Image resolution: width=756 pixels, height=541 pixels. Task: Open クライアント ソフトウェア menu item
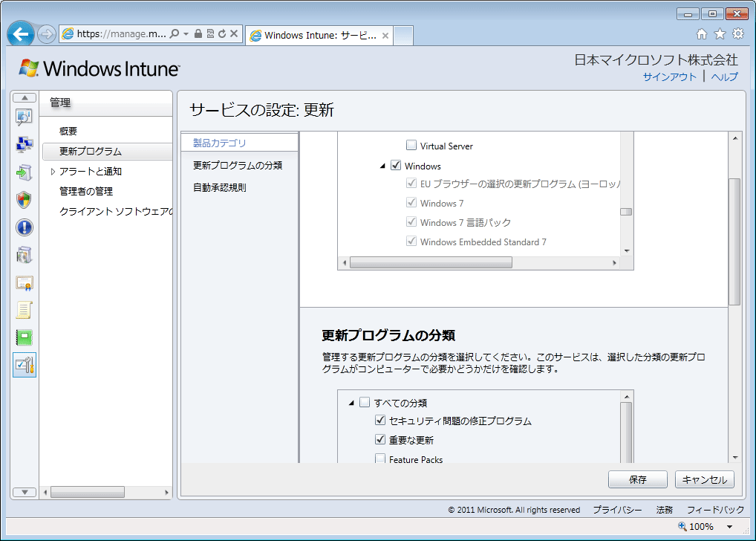click(115, 211)
